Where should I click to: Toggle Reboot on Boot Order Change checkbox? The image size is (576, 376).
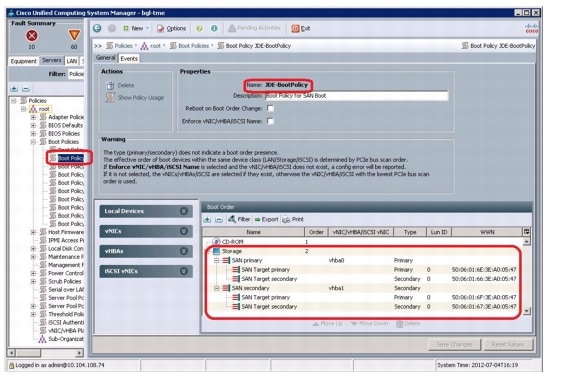(x=271, y=108)
